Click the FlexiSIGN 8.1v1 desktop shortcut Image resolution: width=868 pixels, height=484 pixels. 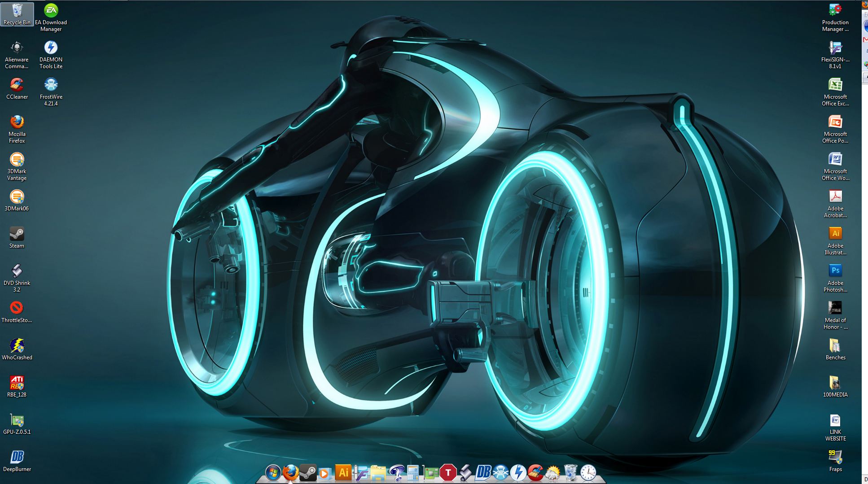click(x=835, y=55)
